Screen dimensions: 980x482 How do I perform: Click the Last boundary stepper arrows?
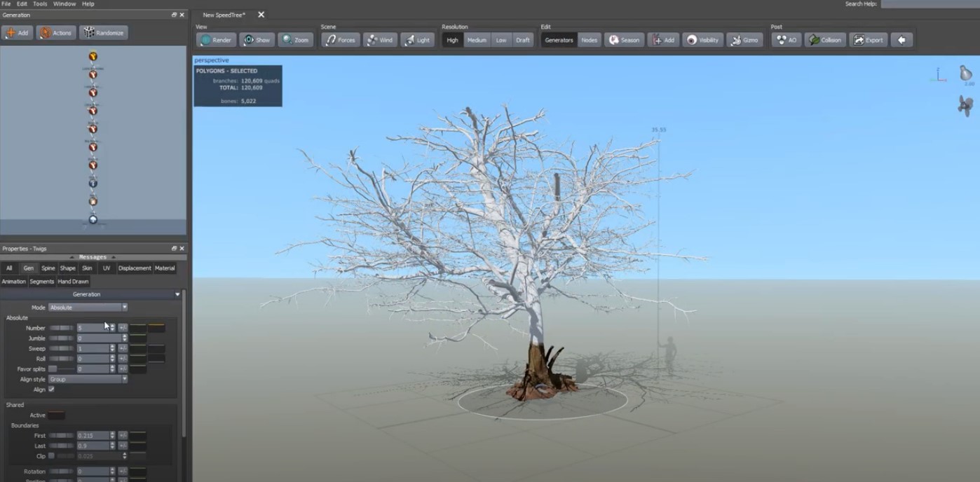click(112, 446)
